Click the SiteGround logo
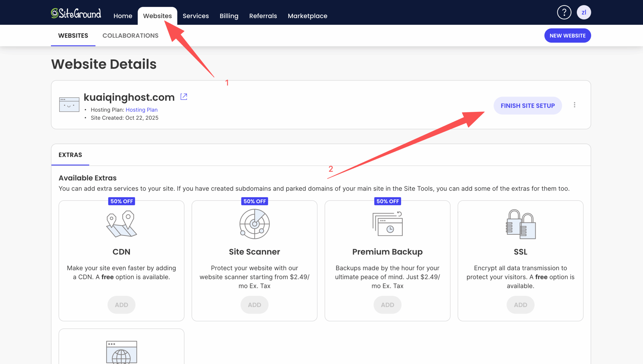The image size is (643, 364). [x=76, y=14]
